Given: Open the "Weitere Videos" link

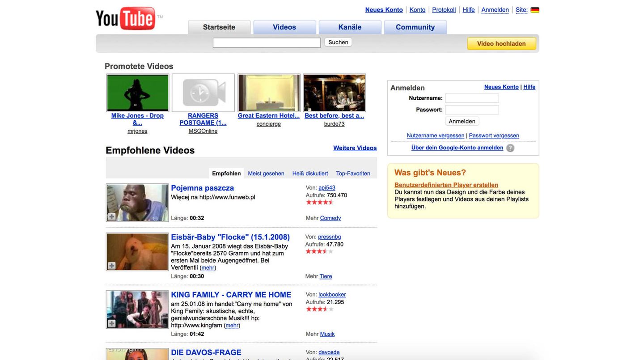Looking at the screenshot, I should (x=355, y=148).
